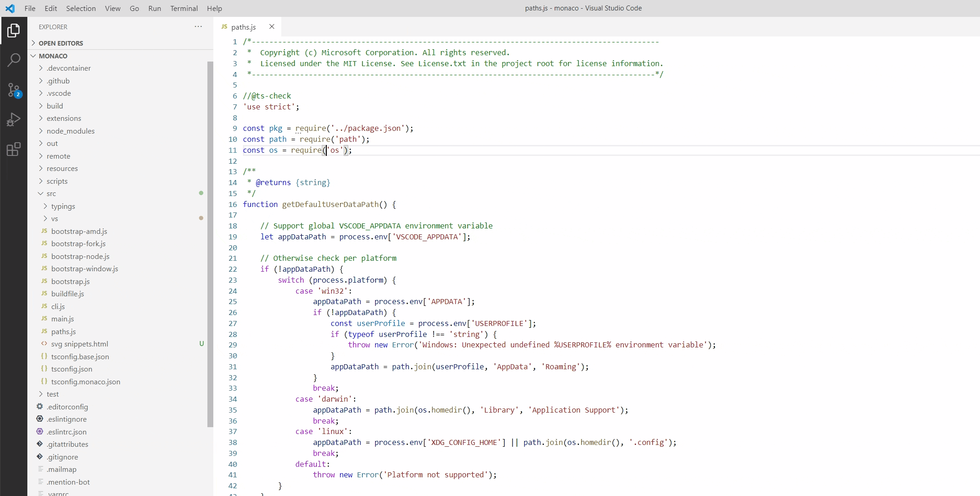Open tsconfig.json from the Explorer

point(71,369)
